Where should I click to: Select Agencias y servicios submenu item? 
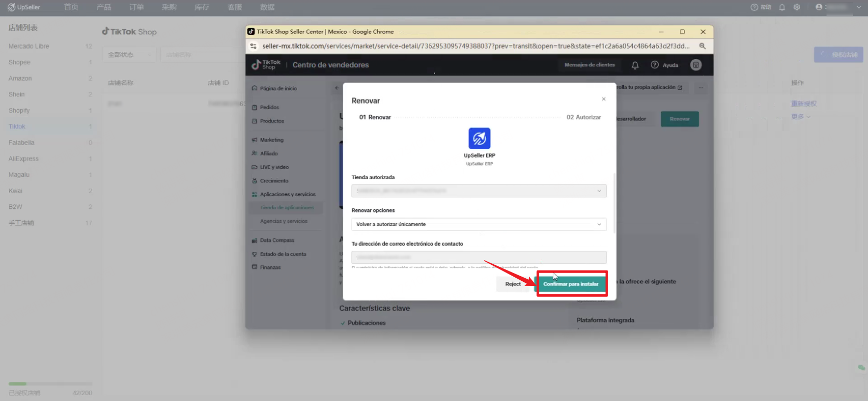click(x=284, y=221)
